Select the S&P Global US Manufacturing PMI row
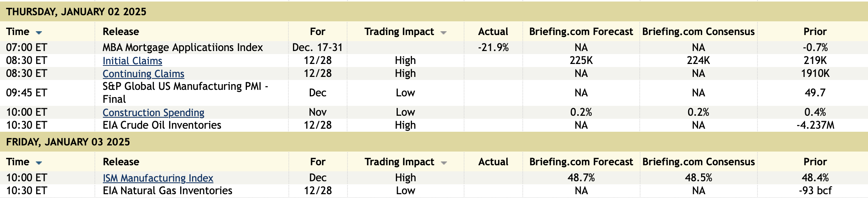 [x=185, y=93]
